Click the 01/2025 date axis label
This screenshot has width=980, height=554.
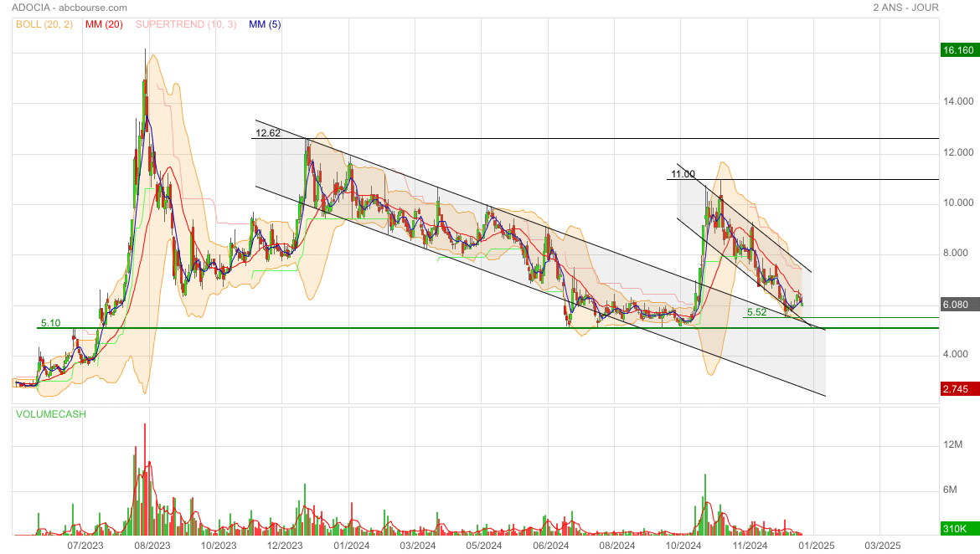(x=817, y=546)
